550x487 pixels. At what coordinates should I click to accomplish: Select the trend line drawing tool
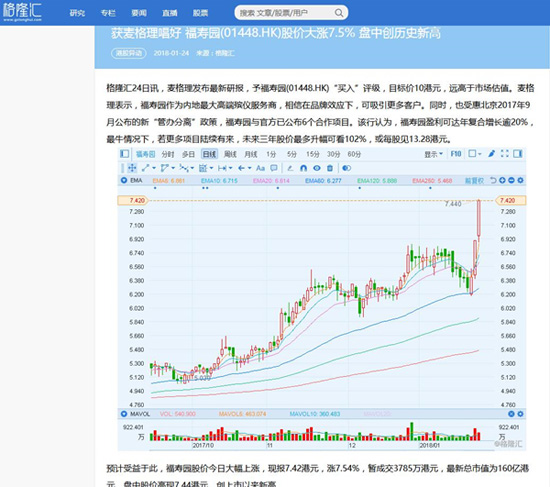pyautogui.click(x=146, y=168)
